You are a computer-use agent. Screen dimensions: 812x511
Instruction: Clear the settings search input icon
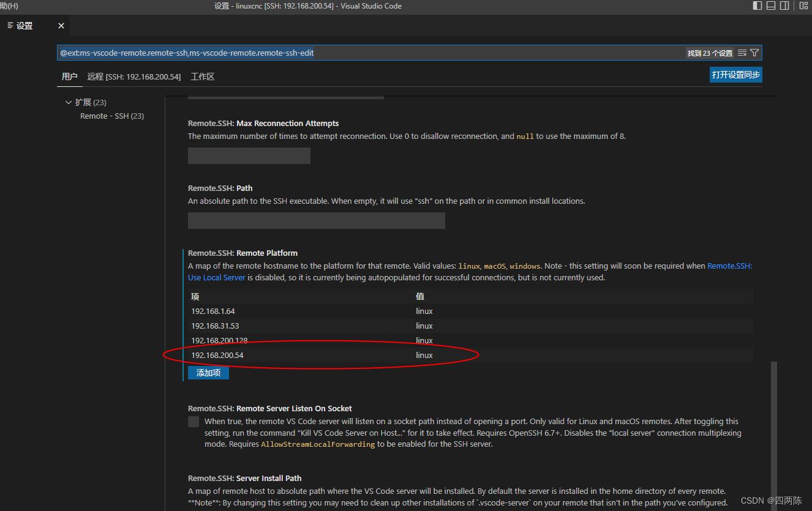[742, 53]
